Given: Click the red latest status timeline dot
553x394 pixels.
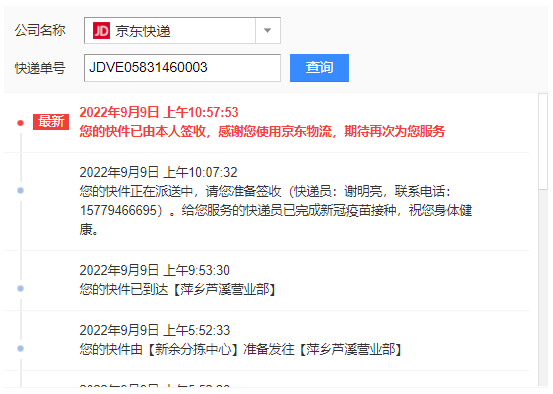Looking at the screenshot, I should click(20, 123).
